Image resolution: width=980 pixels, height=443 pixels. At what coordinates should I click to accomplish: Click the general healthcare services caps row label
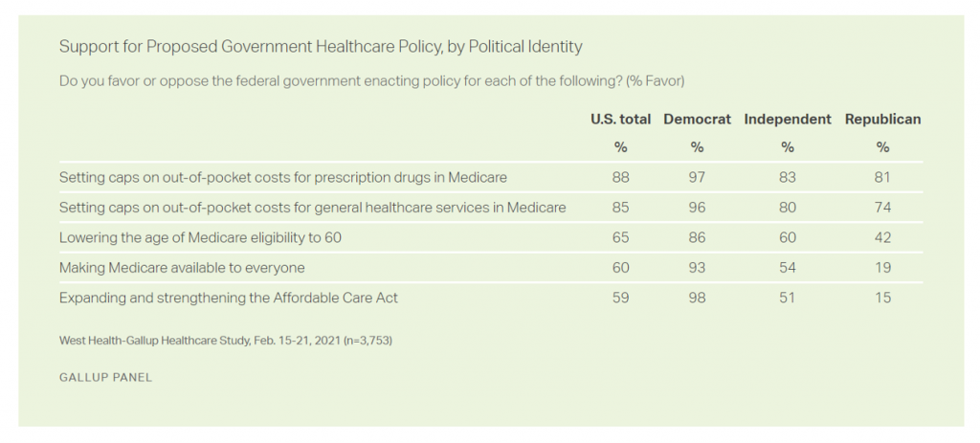point(313,207)
